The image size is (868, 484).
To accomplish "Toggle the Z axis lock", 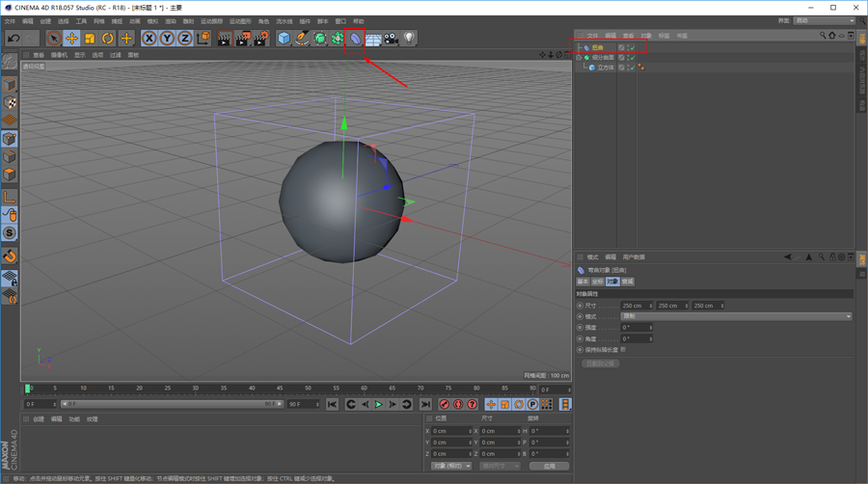I will 185,39.
